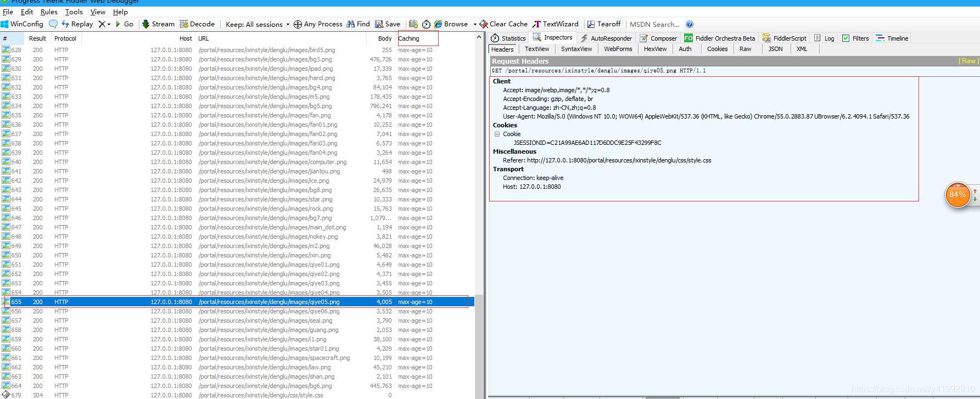Select session 661 spacecraft.png row
This screenshot has width=980, height=399.
[237, 358]
